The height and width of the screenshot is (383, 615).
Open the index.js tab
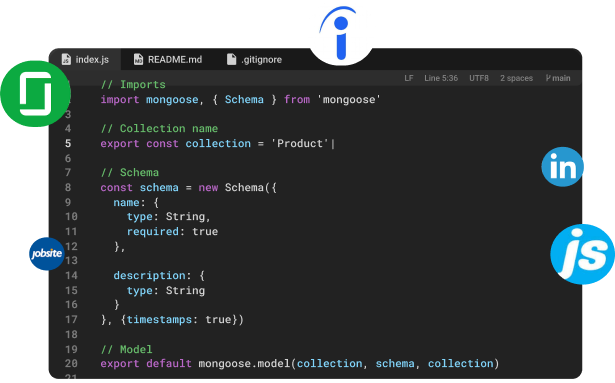[x=86, y=60]
